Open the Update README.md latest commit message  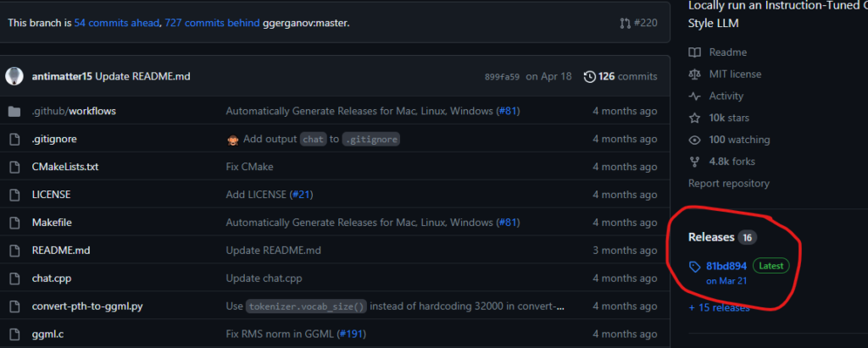point(142,76)
